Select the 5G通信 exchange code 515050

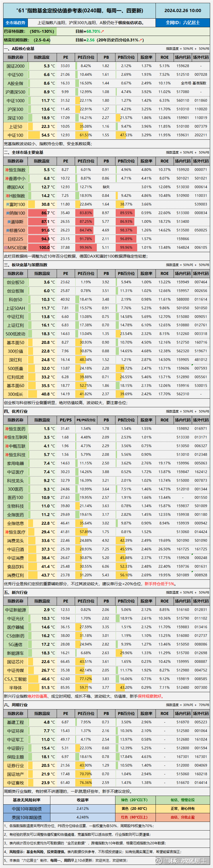(183, 644)
